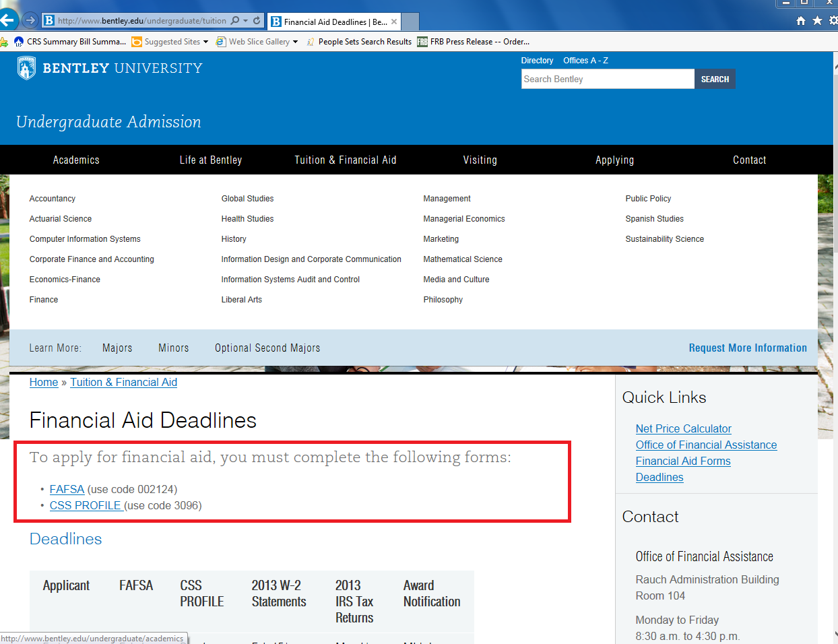The width and height of the screenshot is (838, 644).
Task: Open the Contact menu
Action: [x=750, y=160]
